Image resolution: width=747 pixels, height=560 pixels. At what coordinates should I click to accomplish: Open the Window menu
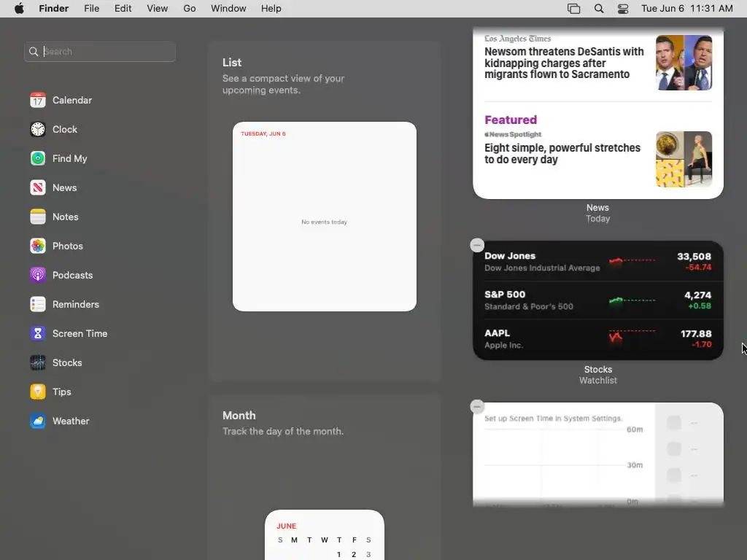point(228,9)
